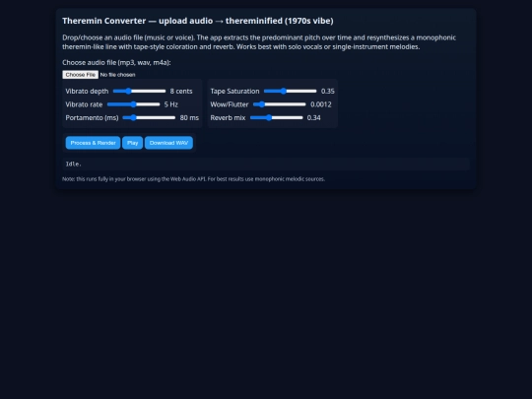The image size is (532, 399).
Task: Click the Web Audio API note text
Action: [193, 178]
